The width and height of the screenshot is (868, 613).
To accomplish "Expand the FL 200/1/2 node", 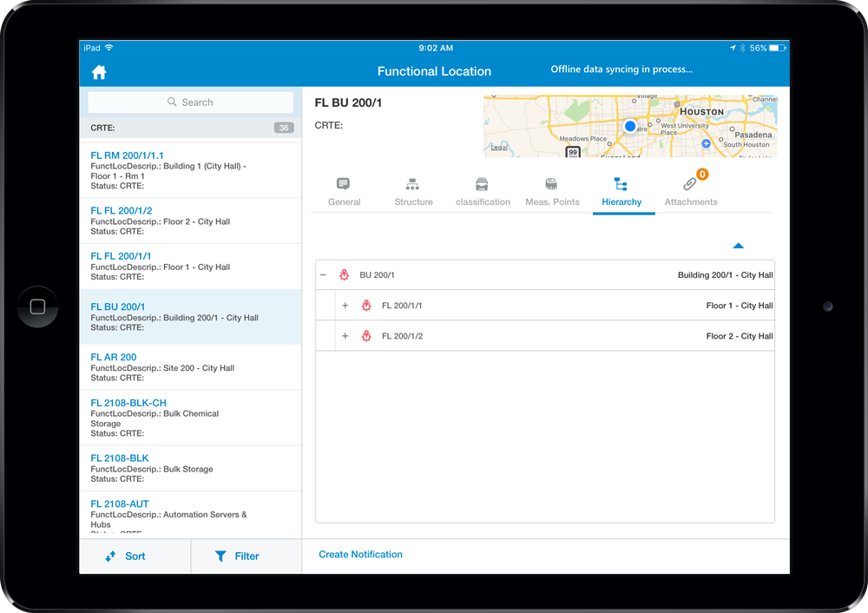I will pyautogui.click(x=345, y=335).
